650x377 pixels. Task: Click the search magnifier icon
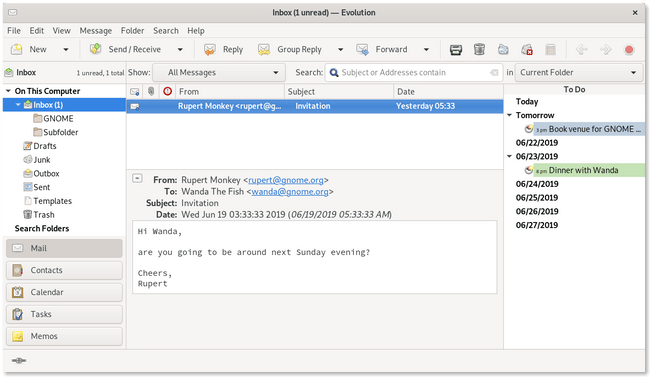coord(334,73)
